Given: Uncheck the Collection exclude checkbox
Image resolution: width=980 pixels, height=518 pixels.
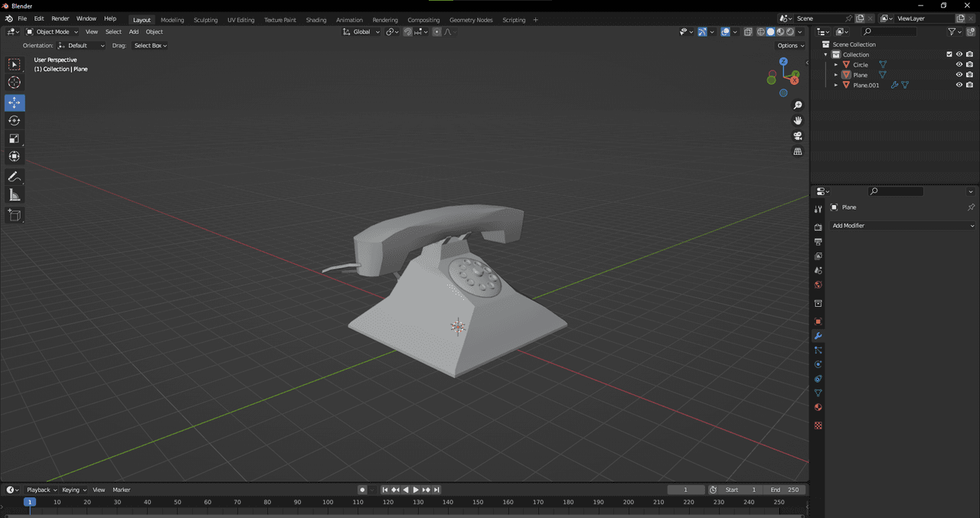Looking at the screenshot, I should (949, 54).
